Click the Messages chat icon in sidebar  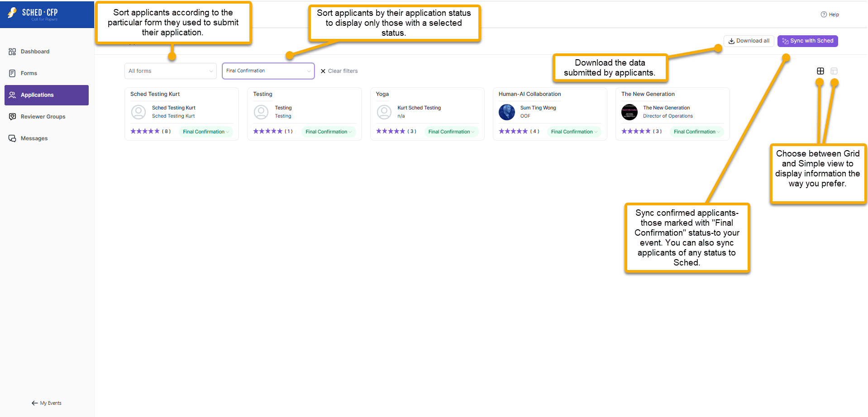12,138
